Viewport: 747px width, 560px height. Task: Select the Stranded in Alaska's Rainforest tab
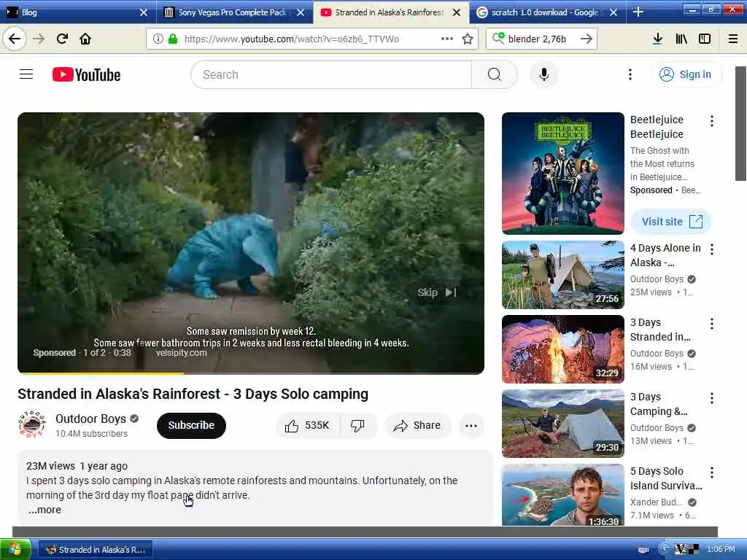click(389, 12)
